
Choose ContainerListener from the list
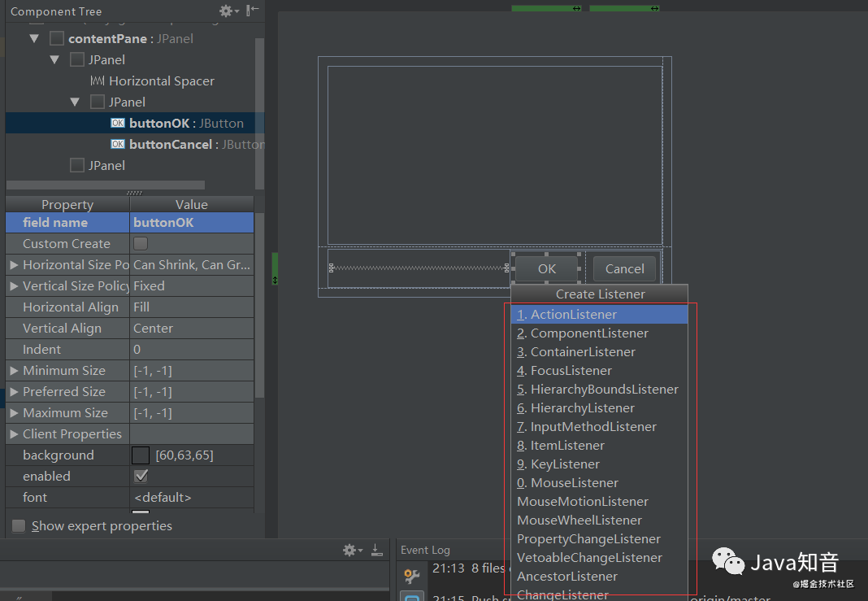[x=599, y=352]
